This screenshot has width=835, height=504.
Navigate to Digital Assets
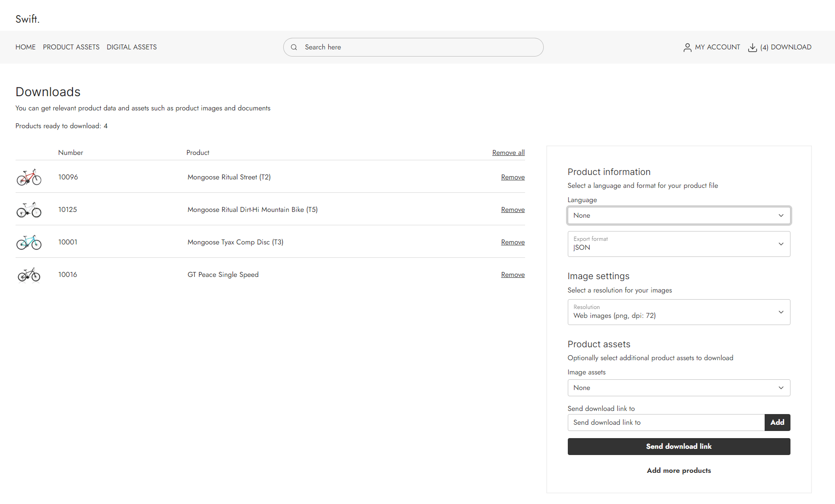click(132, 47)
